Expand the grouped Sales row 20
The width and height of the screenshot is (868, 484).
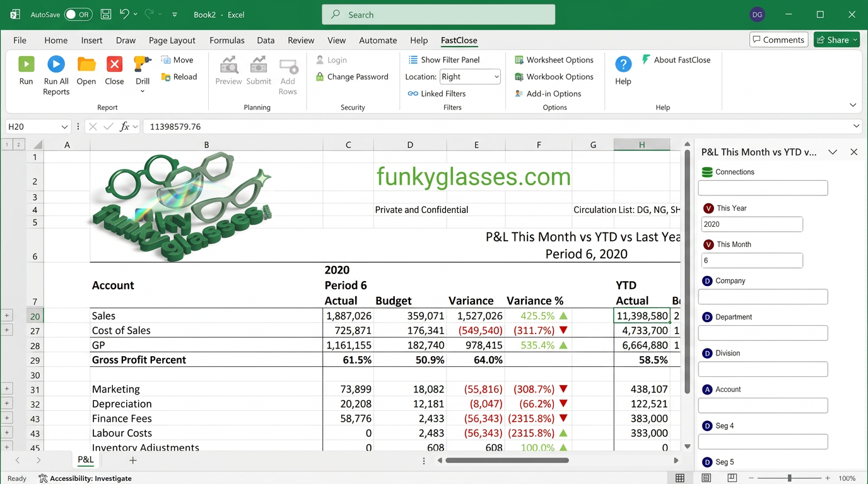pos(7,316)
